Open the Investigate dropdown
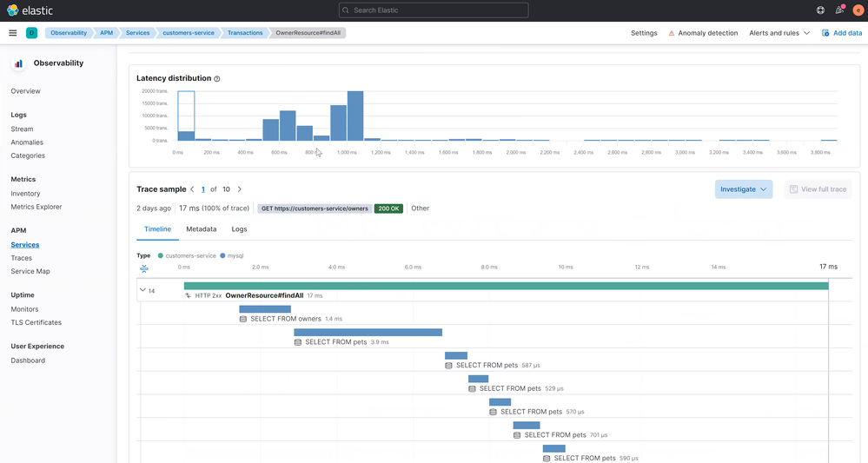Screen dimensions: 868x463 point(744,189)
